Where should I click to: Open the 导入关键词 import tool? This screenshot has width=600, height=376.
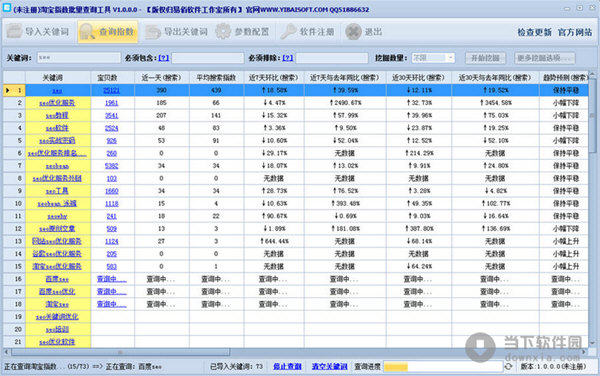click(38, 32)
